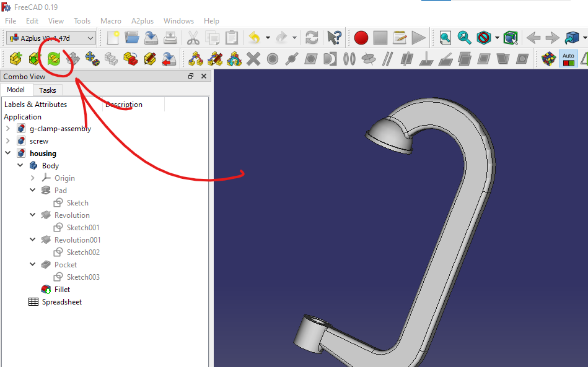The height and width of the screenshot is (367, 588).
Task: Undo the last action
Action: (x=255, y=38)
